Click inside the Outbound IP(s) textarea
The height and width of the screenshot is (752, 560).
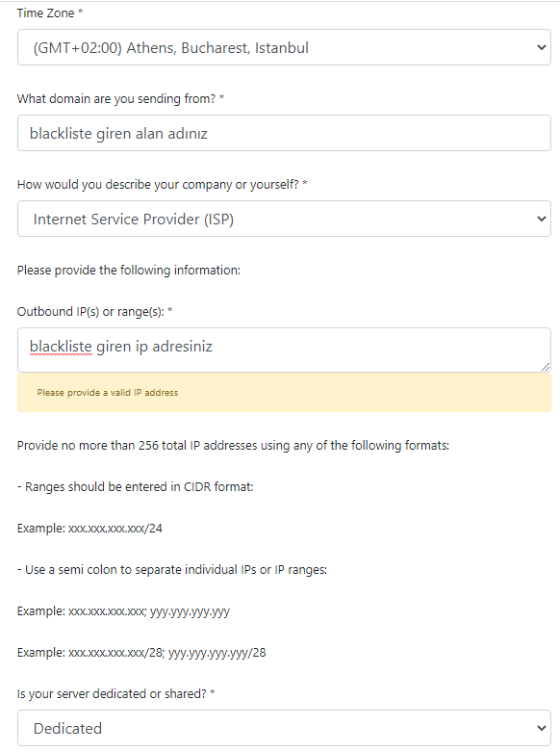click(284, 350)
